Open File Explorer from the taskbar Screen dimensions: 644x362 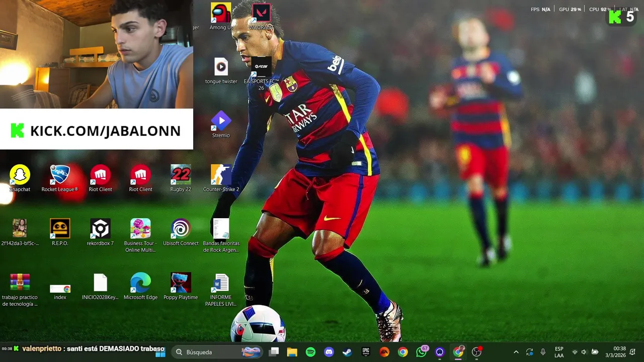292,352
